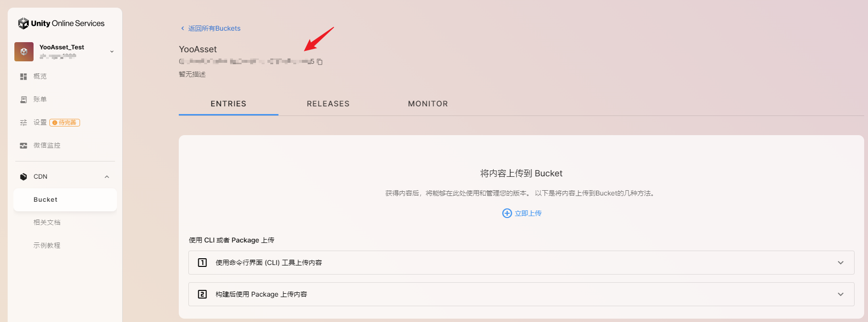This screenshot has height=322, width=868.
Task: Go back via 返回所有Buckets link
Action: pyautogui.click(x=214, y=28)
